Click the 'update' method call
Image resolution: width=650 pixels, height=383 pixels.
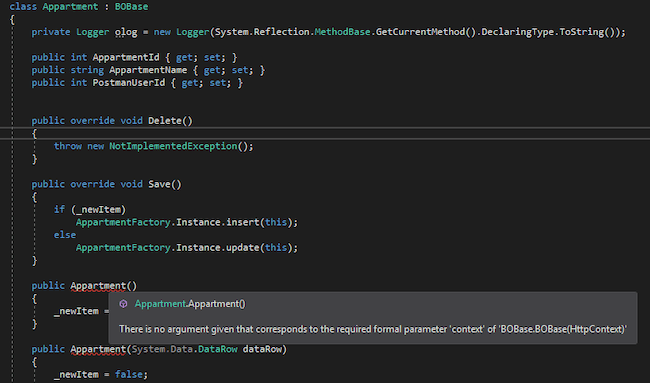pos(243,247)
